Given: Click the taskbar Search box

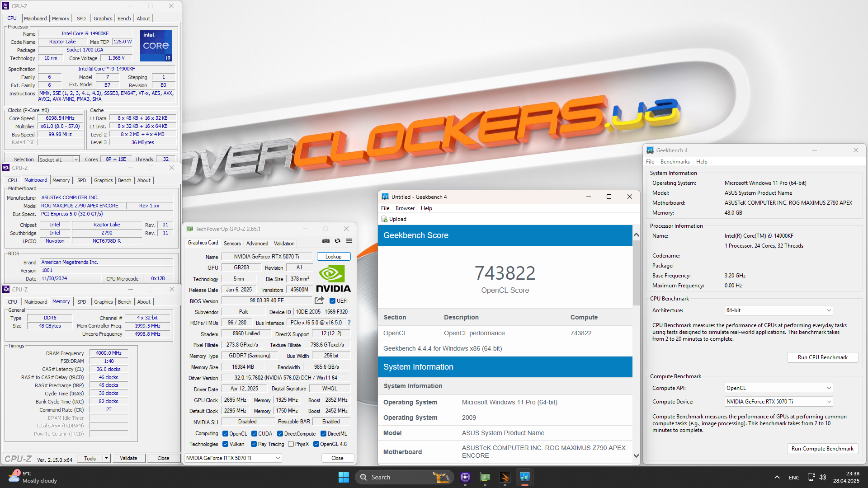Looking at the screenshot, I should coord(404,477).
